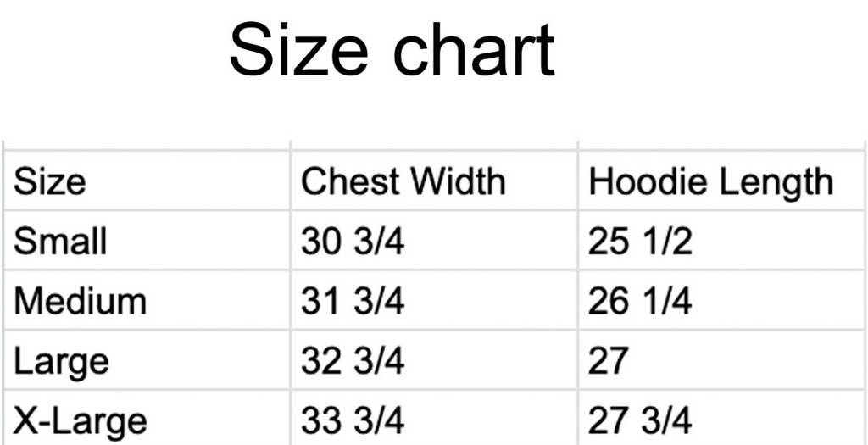Click the word "Size" in the title

click(298, 50)
